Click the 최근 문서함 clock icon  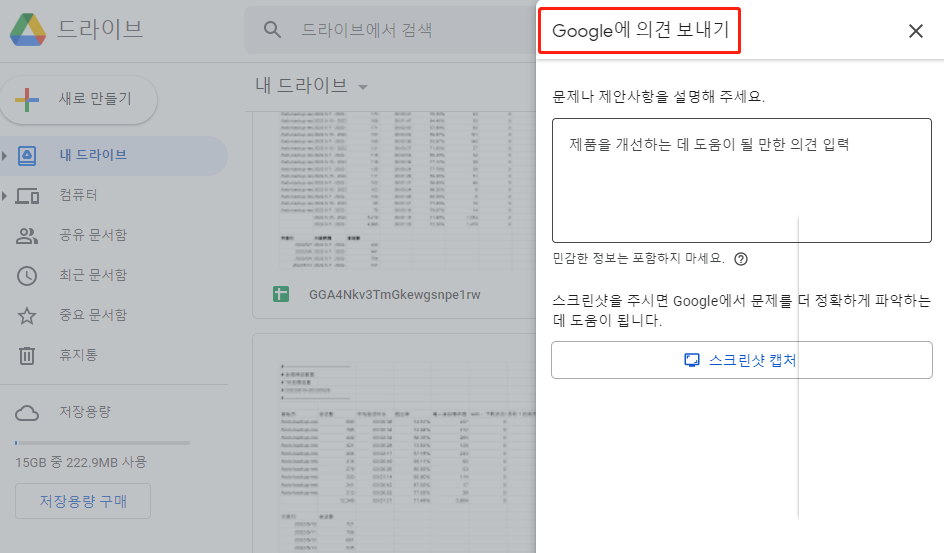tap(26, 276)
